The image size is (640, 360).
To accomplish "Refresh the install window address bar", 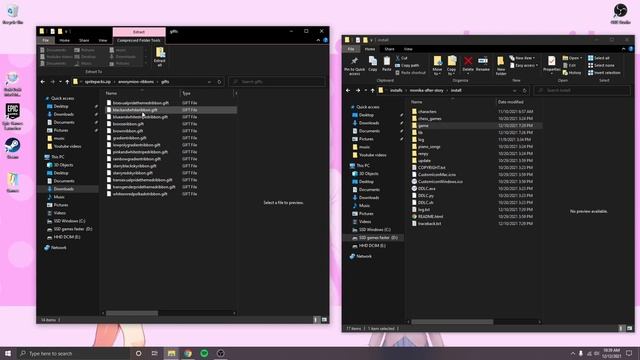I will click(x=524, y=90).
